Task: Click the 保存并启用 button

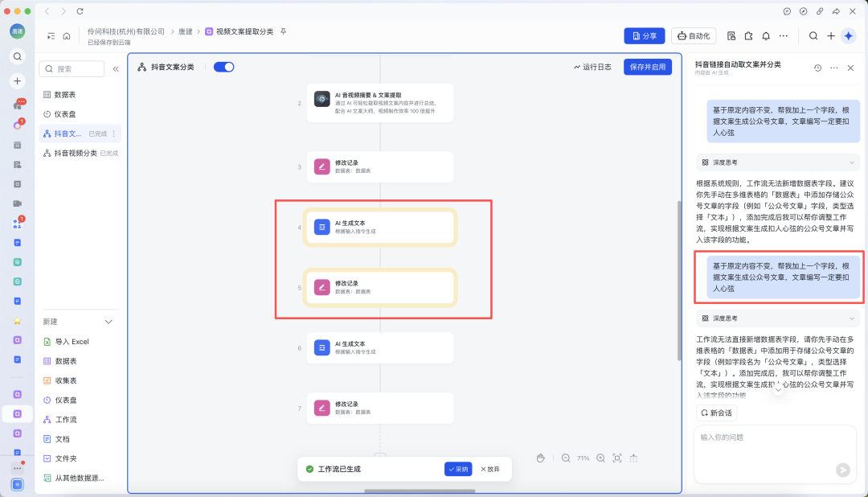Action: 648,67
